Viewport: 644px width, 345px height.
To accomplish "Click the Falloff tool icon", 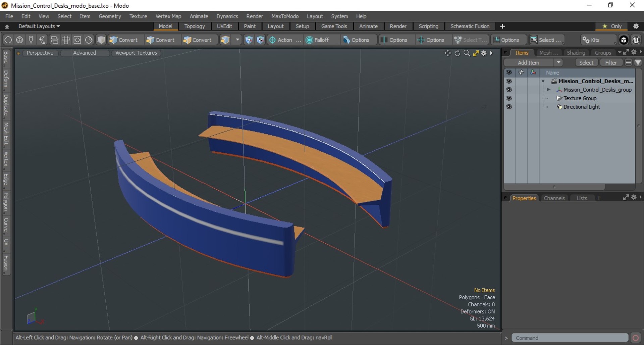I will pyautogui.click(x=309, y=40).
